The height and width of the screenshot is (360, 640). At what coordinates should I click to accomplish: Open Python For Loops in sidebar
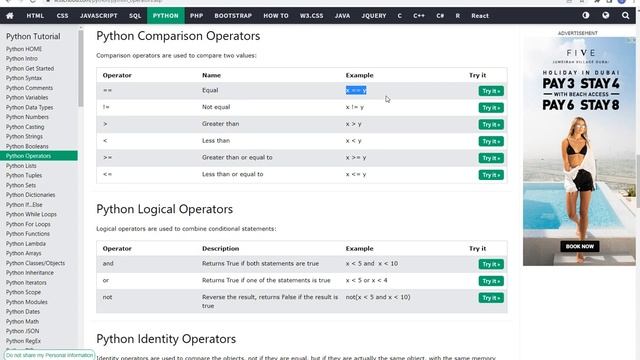[x=28, y=224]
